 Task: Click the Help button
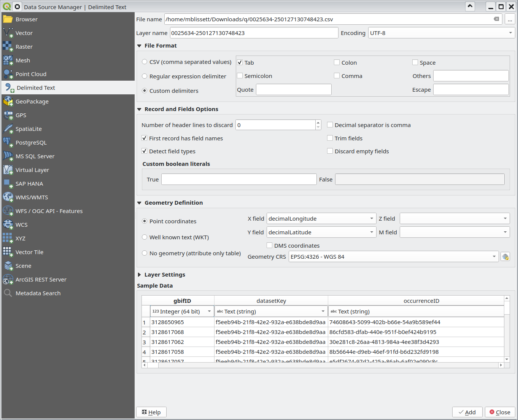[151, 412]
